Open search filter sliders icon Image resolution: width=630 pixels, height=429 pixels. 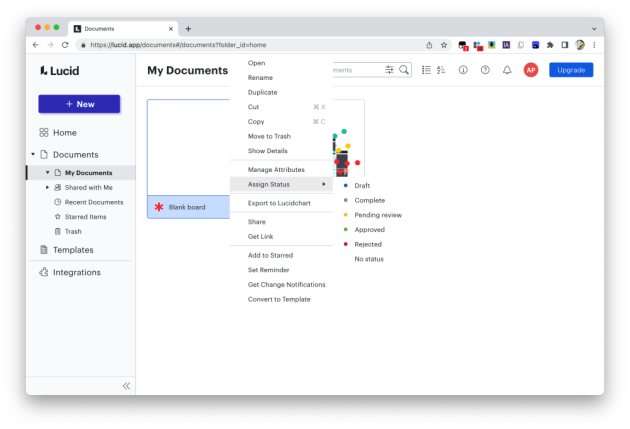click(389, 70)
